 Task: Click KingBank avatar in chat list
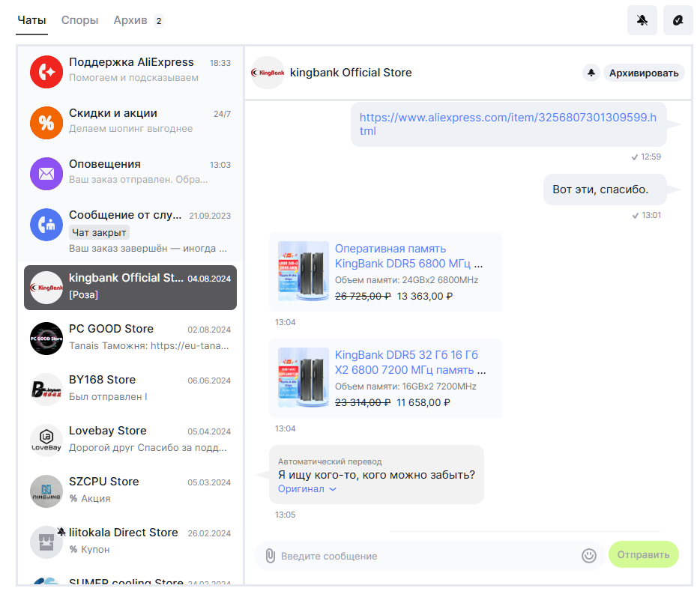click(x=46, y=288)
